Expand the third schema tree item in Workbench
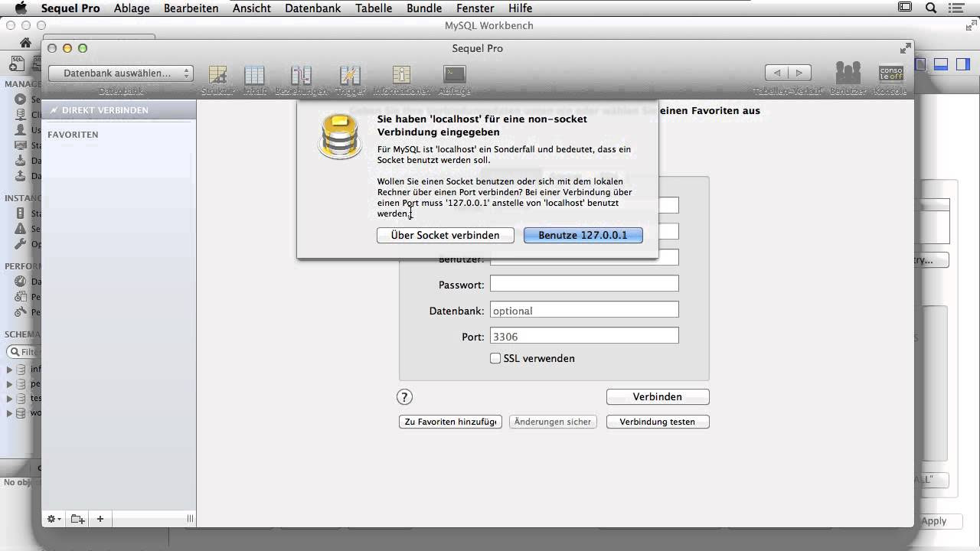This screenshot has height=551, width=980. [9, 399]
